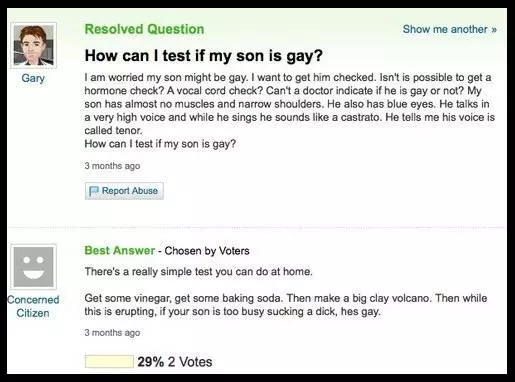The width and height of the screenshot is (515, 382).
Task: Click the Show me another link
Action: (450, 29)
